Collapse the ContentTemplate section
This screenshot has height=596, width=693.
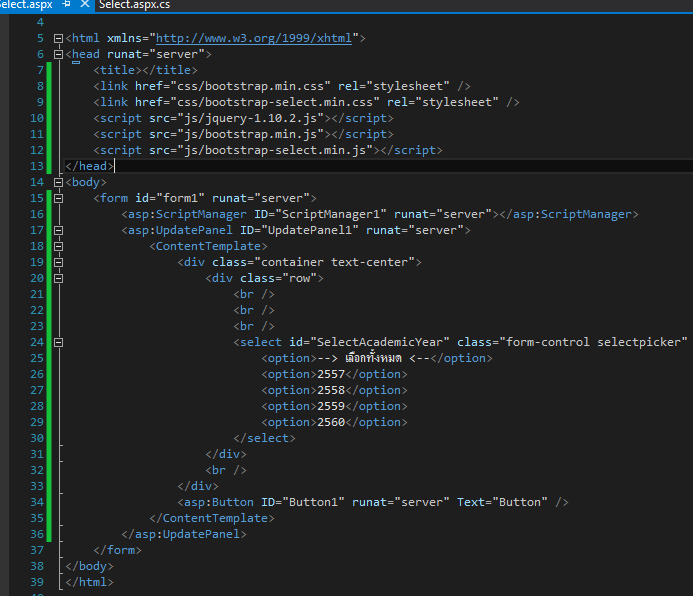pyautogui.click(x=58, y=246)
